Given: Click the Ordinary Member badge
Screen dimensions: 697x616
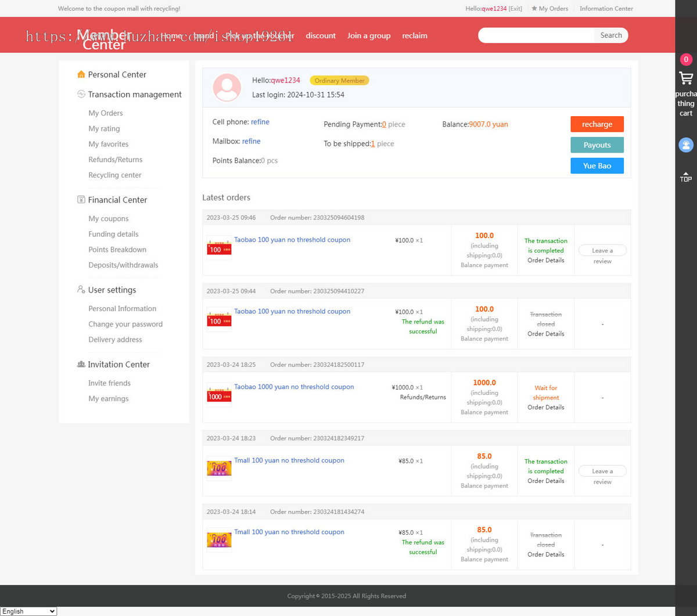Looking at the screenshot, I should [340, 81].
